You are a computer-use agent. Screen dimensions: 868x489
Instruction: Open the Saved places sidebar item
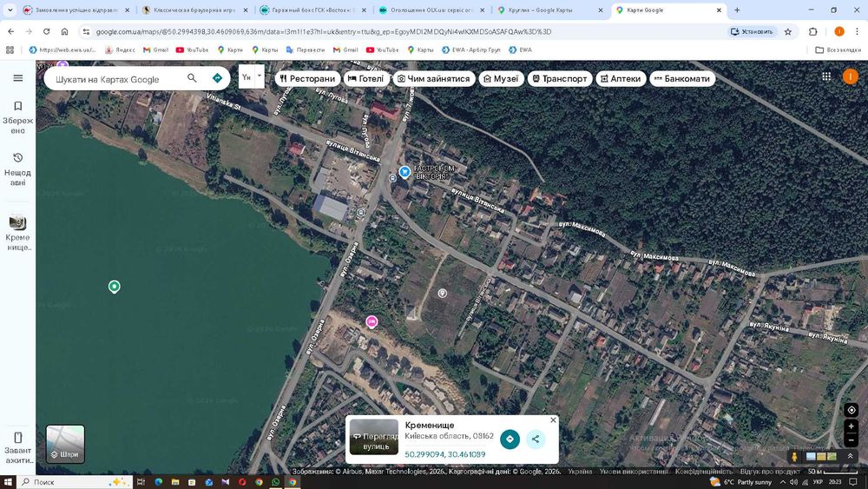[x=17, y=117]
